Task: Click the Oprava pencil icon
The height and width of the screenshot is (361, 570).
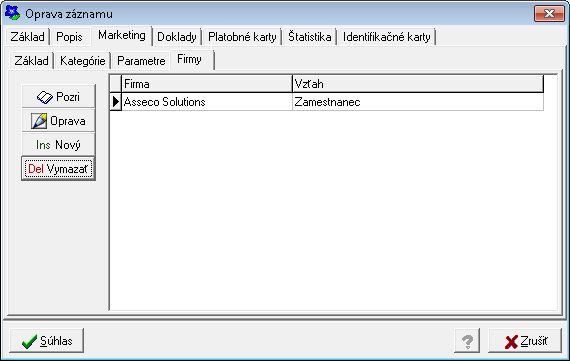Action: [39, 121]
